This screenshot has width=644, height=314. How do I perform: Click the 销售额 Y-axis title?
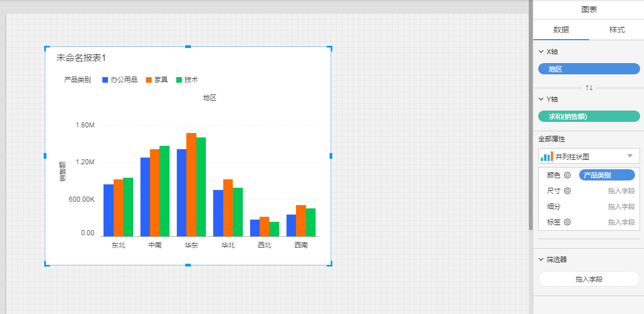click(63, 172)
